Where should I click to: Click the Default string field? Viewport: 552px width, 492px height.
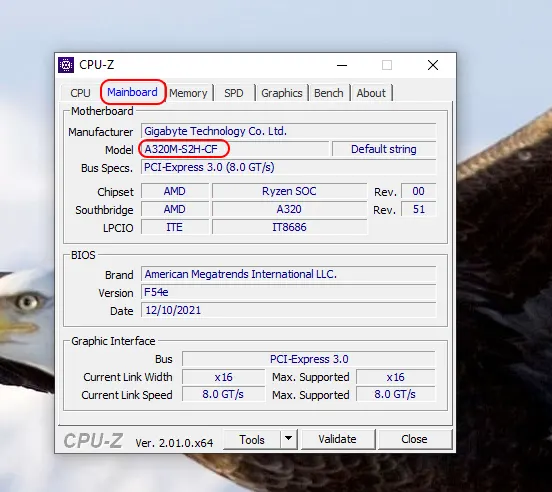pos(384,149)
